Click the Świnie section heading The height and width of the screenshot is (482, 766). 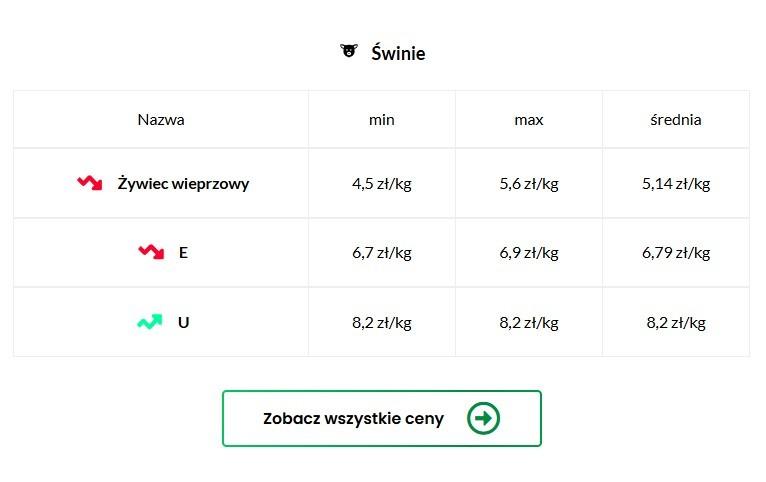coord(398,53)
